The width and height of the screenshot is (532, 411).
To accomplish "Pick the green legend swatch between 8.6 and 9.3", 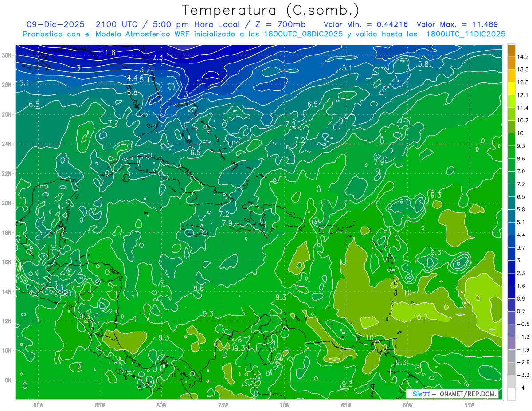I will pyautogui.click(x=511, y=152).
